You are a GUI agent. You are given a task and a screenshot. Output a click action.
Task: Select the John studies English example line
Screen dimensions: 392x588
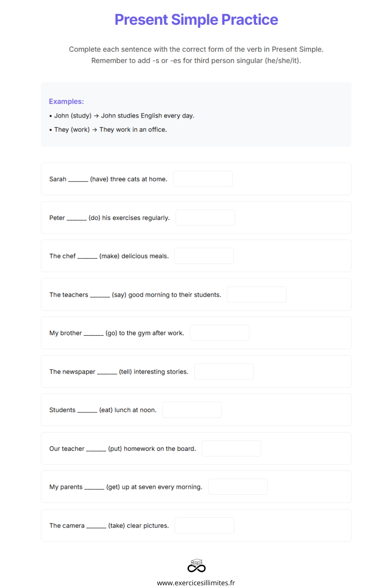[x=122, y=116]
